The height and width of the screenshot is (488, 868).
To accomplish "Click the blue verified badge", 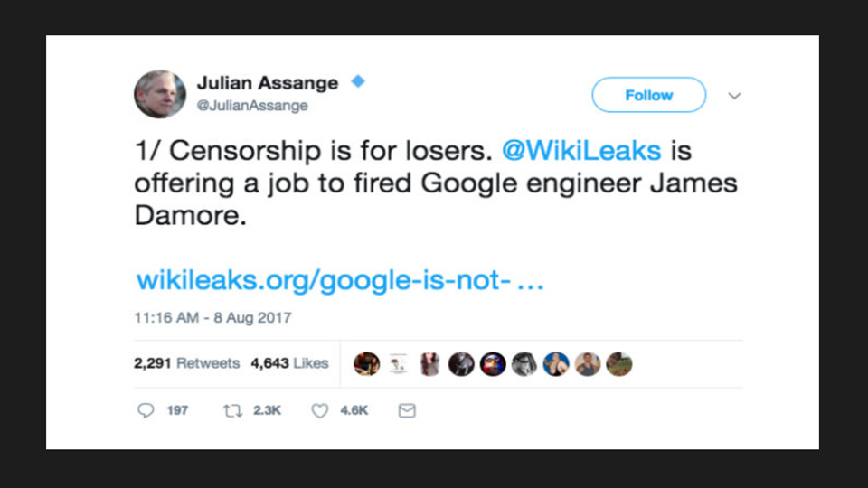I will click(358, 82).
